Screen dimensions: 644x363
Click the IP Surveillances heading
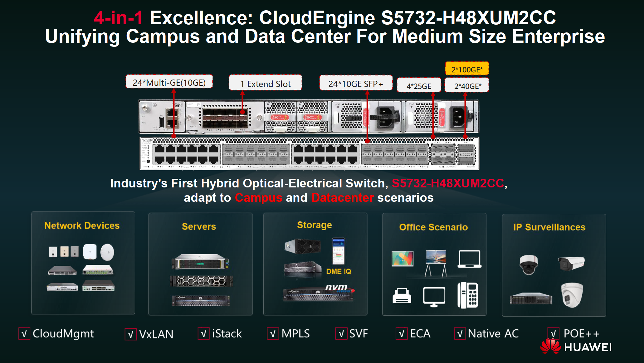pyautogui.click(x=549, y=227)
